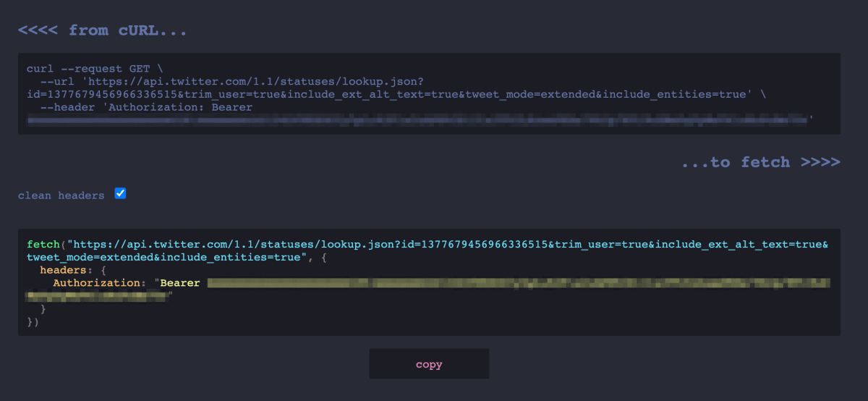Click the "--header 'Authorization: Bearer" line
Image resolution: width=868 pixels, height=401 pixels.
(x=147, y=108)
